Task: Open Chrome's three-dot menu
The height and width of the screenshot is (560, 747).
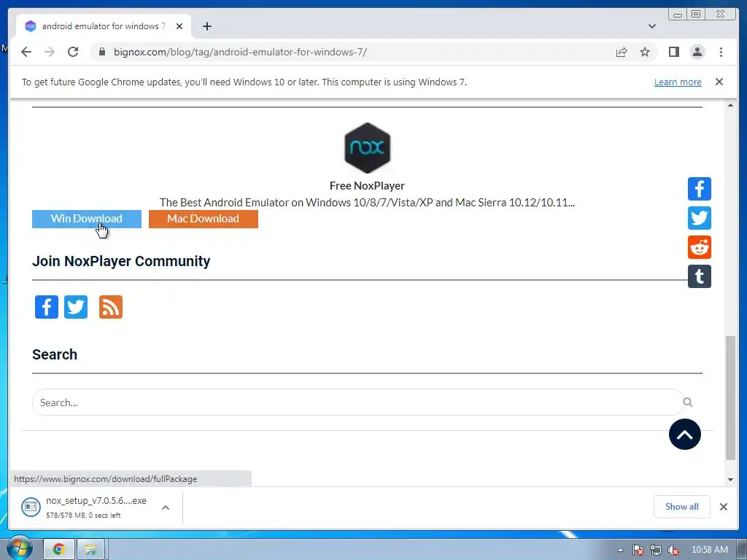Action: pyautogui.click(x=721, y=52)
